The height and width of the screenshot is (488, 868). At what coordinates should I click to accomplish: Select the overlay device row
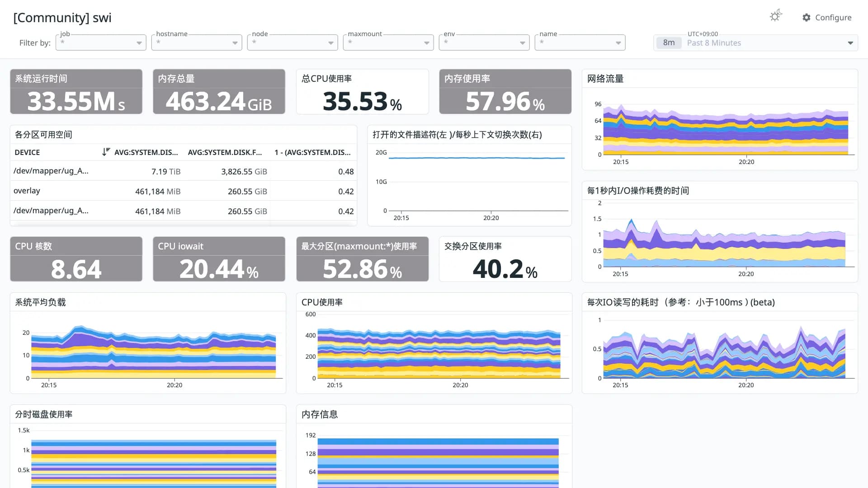tap(184, 191)
